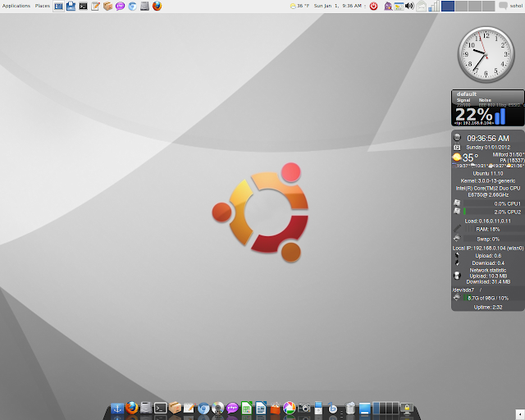The height and width of the screenshot is (420, 525).
Task: Open the camera icon in dock
Action: (304, 408)
